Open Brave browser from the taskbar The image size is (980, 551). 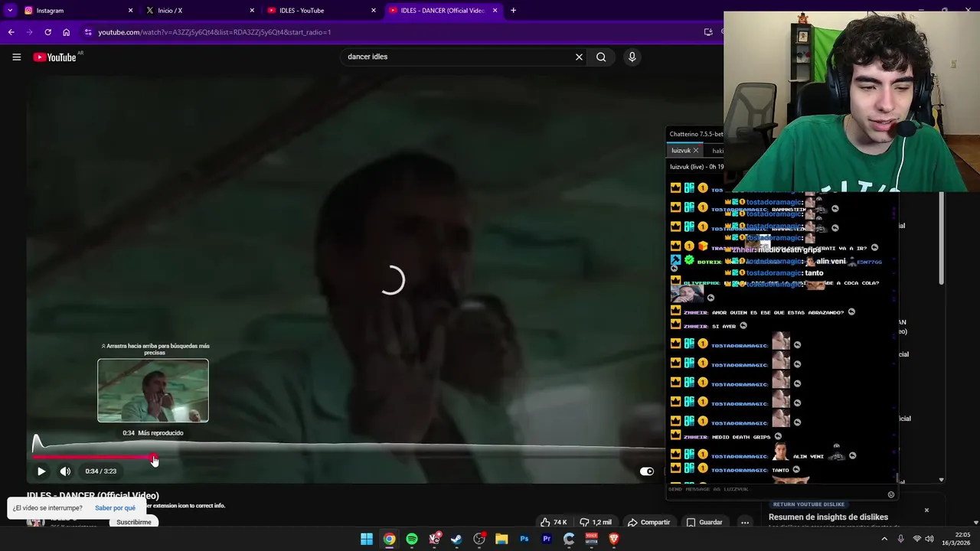[x=613, y=539]
